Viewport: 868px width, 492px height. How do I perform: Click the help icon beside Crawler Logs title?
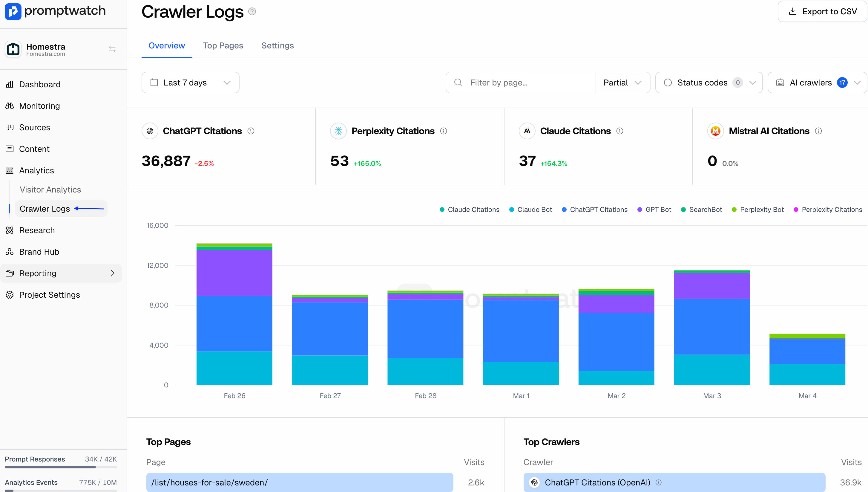coord(252,12)
